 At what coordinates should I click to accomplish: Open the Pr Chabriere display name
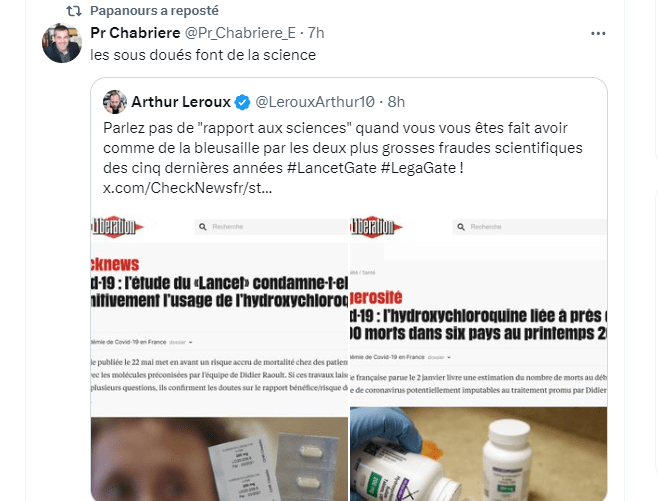click(135, 33)
